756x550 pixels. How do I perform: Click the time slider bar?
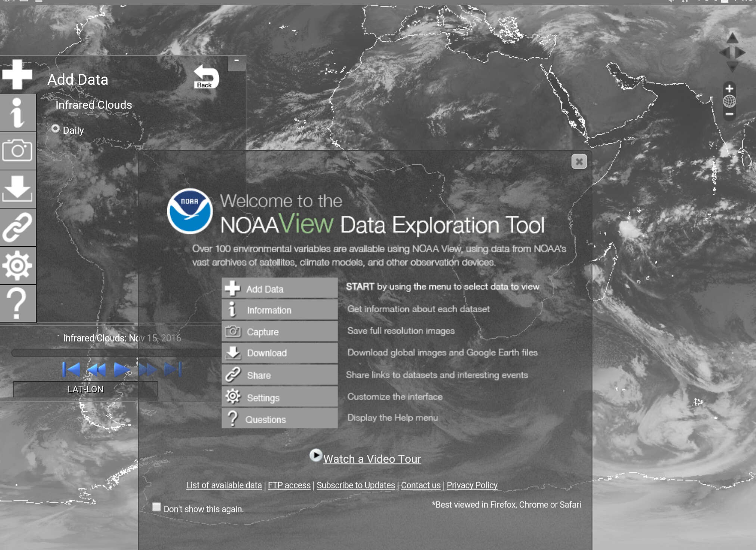pos(116,353)
